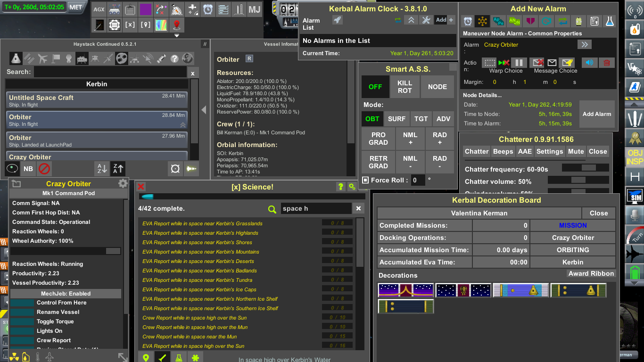Image resolution: width=644 pixels, height=362 pixels.
Task: Click the green help question mark in [x] Science
Action: tap(340, 187)
